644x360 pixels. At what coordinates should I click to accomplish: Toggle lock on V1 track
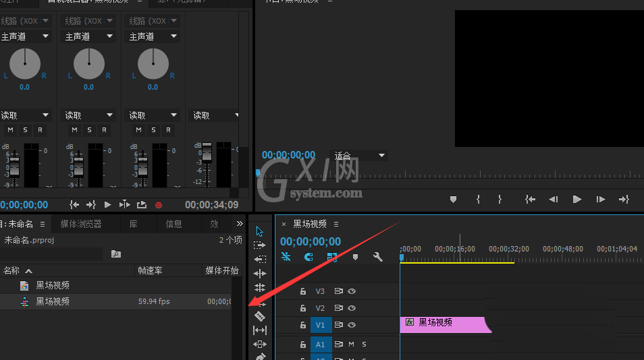(302, 325)
